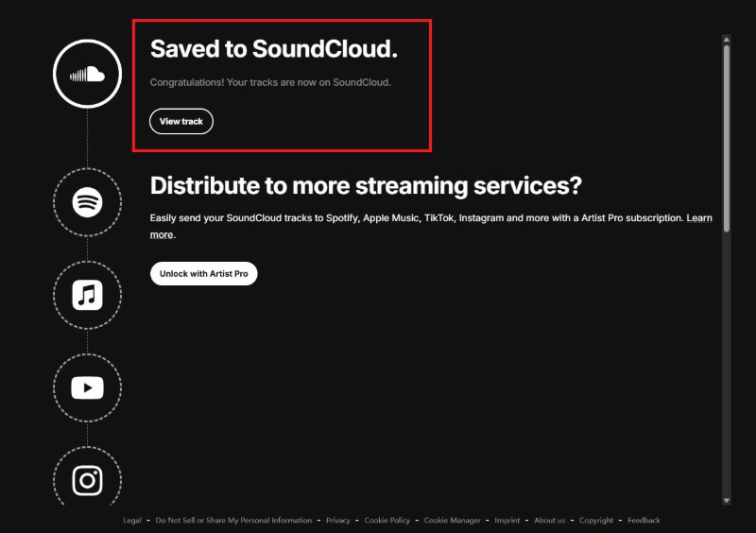Open the View track button
756x533 pixels.
coord(181,122)
